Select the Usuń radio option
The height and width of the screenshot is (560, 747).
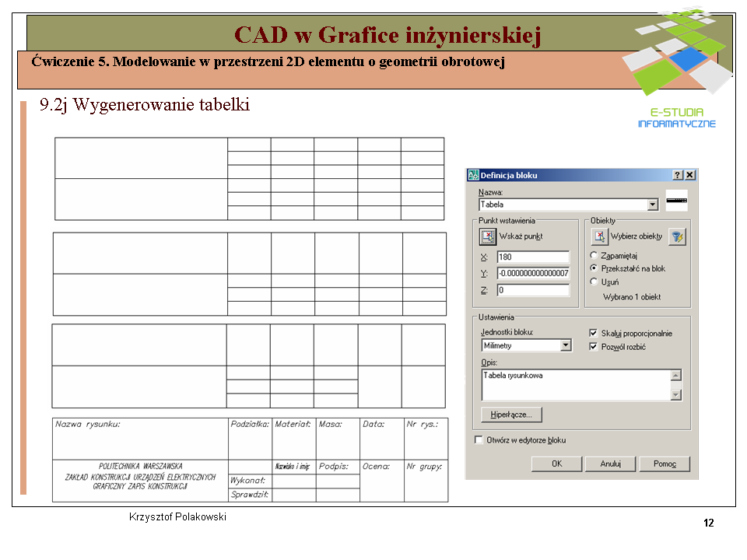(594, 282)
